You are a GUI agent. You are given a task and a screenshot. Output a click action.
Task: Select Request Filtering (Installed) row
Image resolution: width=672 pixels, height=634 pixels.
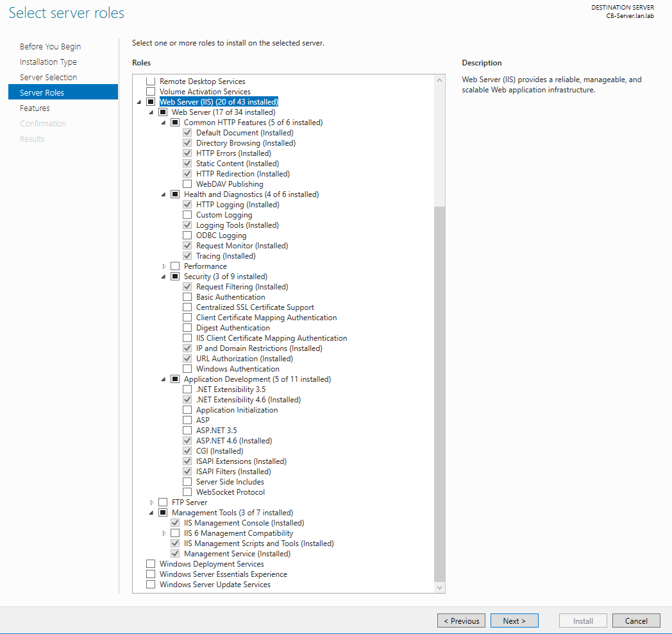click(x=242, y=287)
